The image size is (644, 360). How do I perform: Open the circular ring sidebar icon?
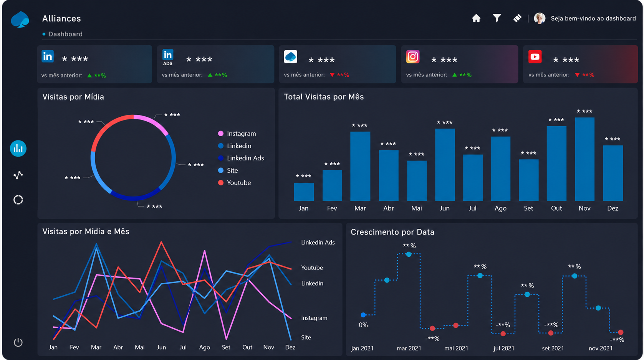click(18, 200)
